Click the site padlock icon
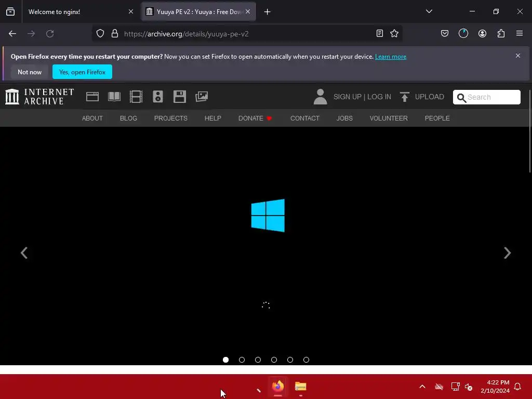The height and width of the screenshot is (399, 532). pyautogui.click(x=115, y=34)
